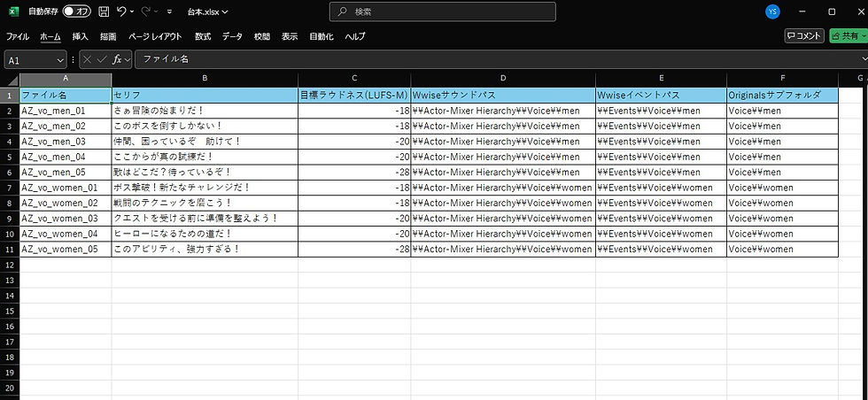This screenshot has width=868, height=400.
Task: Click the cell AZ_vo_men_01
Action: [x=66, y=111]
